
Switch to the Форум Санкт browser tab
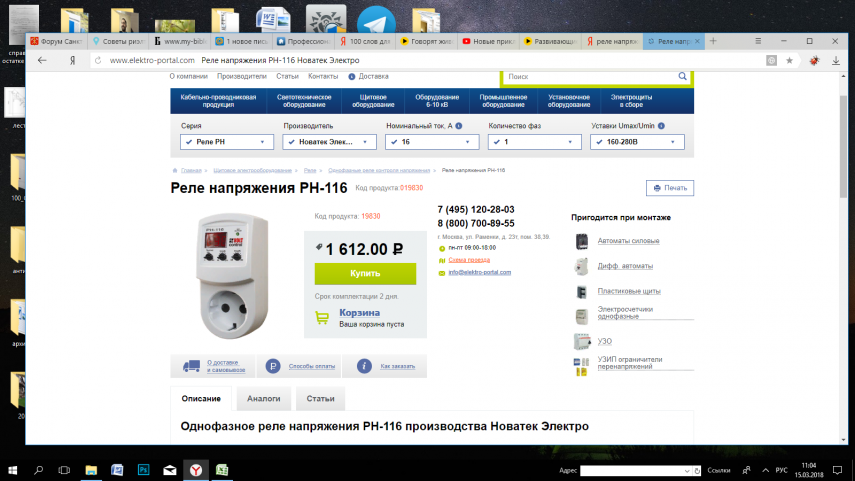click(56, 41)
